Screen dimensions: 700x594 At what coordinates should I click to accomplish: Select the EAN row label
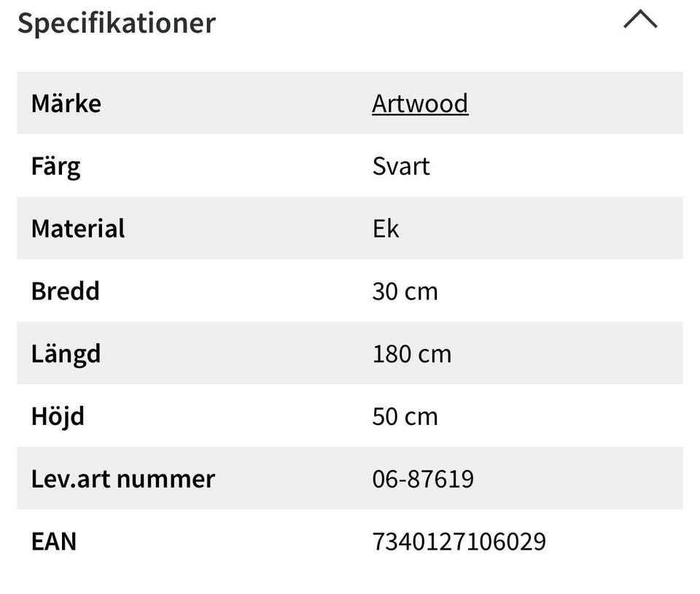coord(53,541)
